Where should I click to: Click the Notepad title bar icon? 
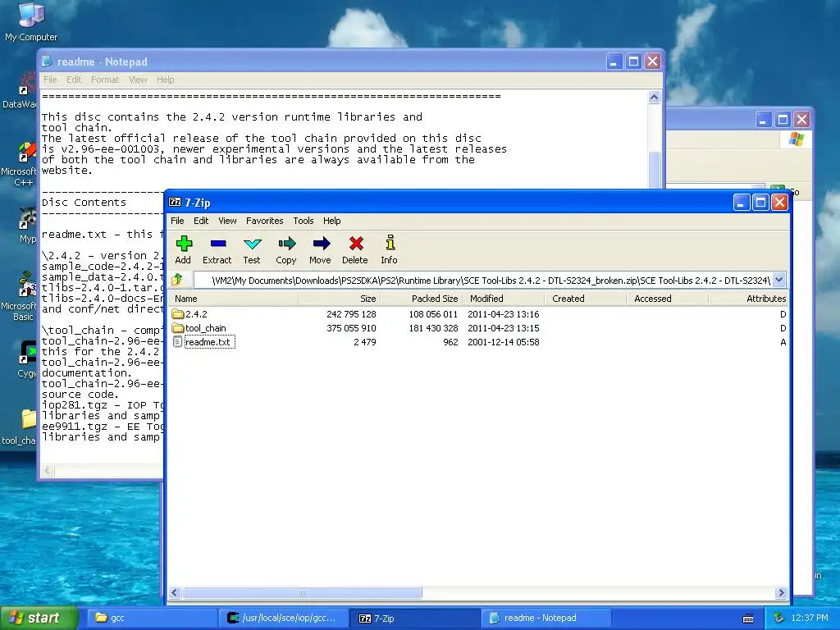pos(47,61)
